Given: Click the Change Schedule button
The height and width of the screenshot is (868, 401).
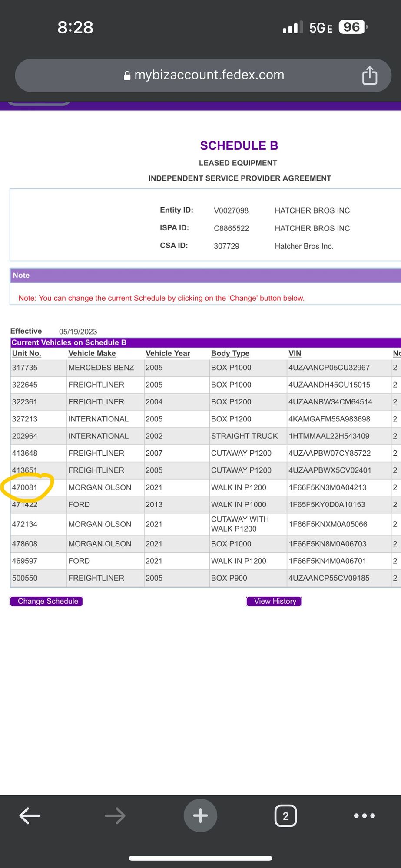Looking at the screenshot, I should coord(46,601).
